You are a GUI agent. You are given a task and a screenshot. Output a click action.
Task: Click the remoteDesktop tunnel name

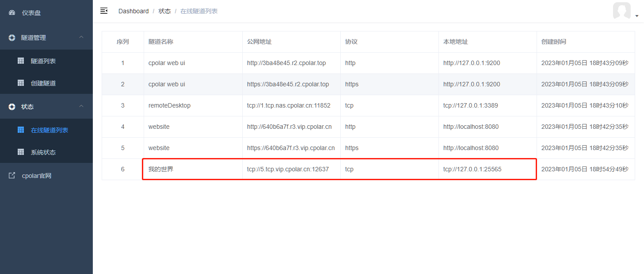pos(170,105)
